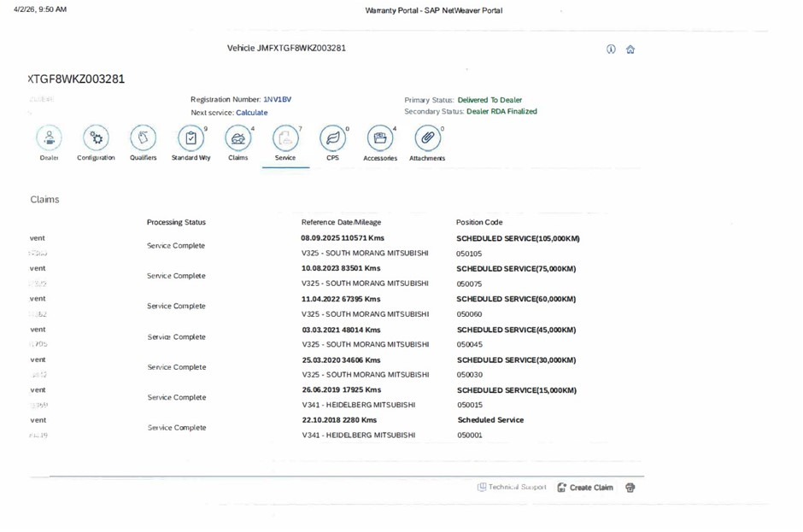The height and width of the screenshot is (532, 803).
Task: Click the print icon in footer toolbar
Action: pyautogui.click(x=630, y=488)
